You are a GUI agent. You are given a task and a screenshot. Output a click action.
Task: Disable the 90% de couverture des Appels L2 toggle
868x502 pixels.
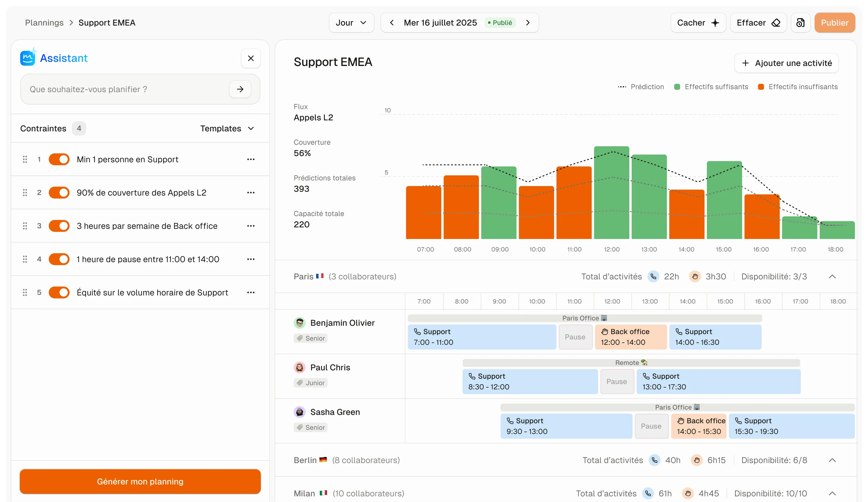coord(59,193)
